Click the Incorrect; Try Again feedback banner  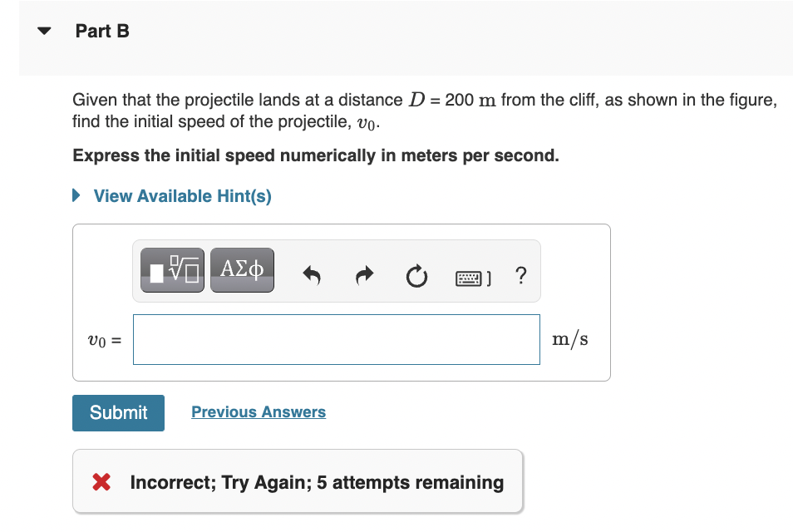(x=297, y=482)
